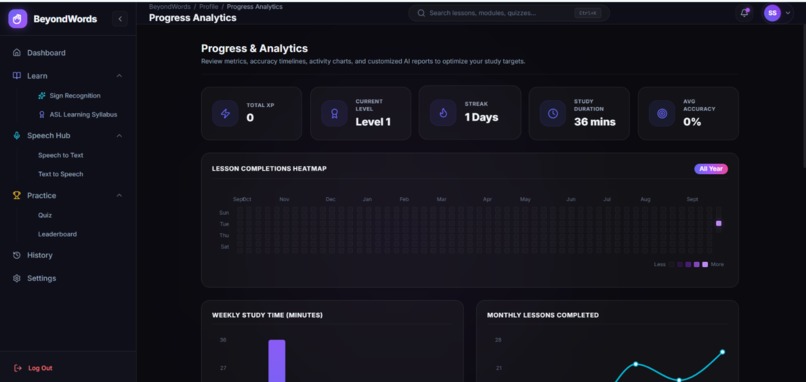Go to Profile breadcrumb link

(x=209, y=7)
